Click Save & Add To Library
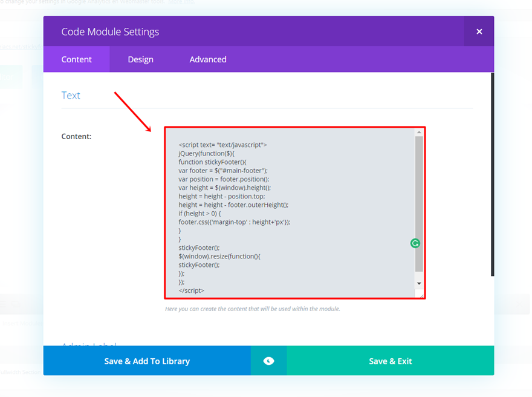 click(x=147, y=361)
